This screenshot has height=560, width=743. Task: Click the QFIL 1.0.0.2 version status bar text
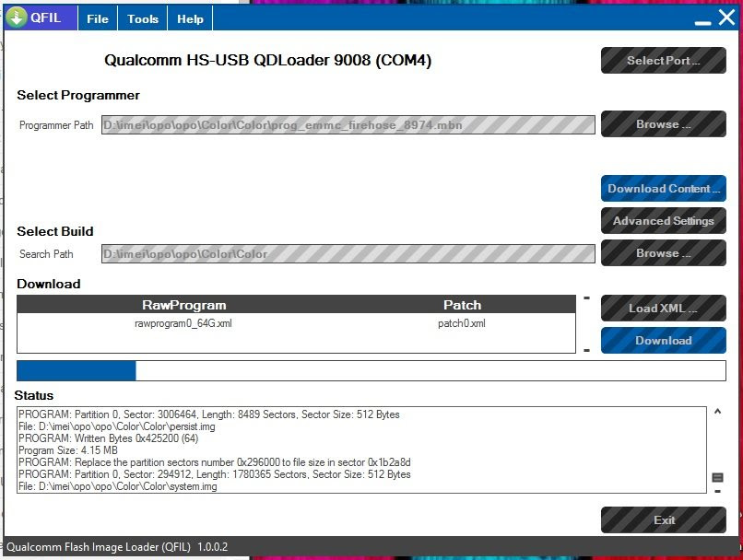[117, 547]
